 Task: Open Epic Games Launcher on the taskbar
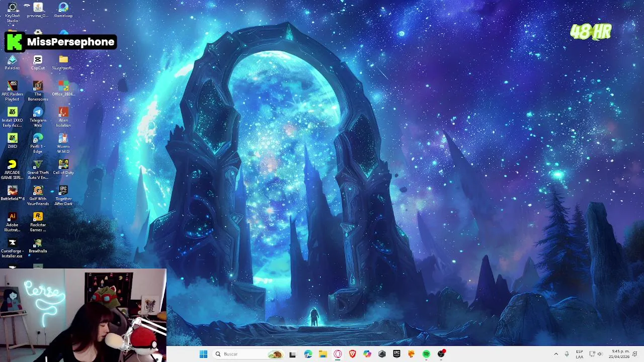396,354
